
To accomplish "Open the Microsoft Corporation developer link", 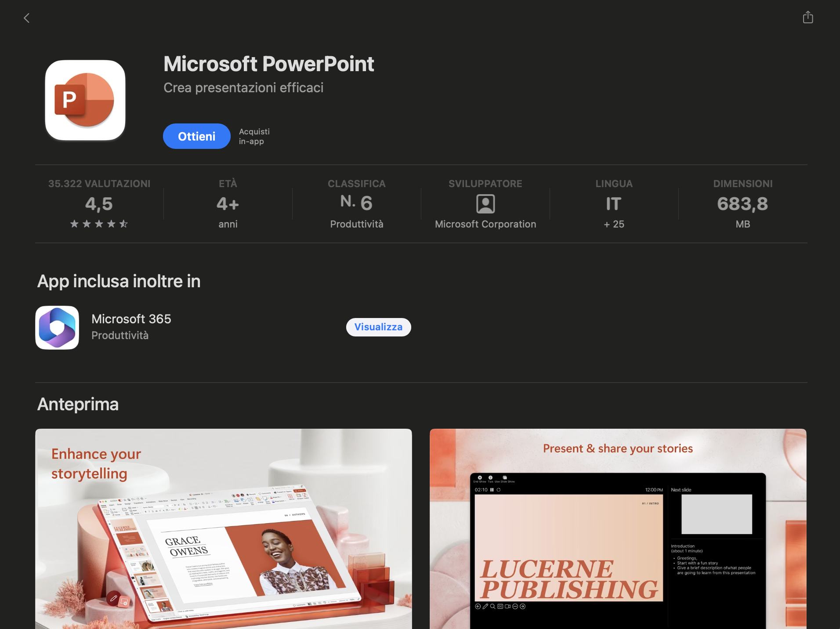I will pos(485,224).
